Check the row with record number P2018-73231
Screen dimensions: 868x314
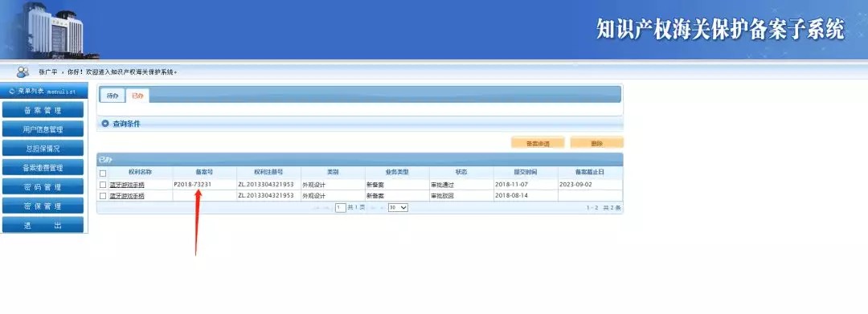point(102,185)
